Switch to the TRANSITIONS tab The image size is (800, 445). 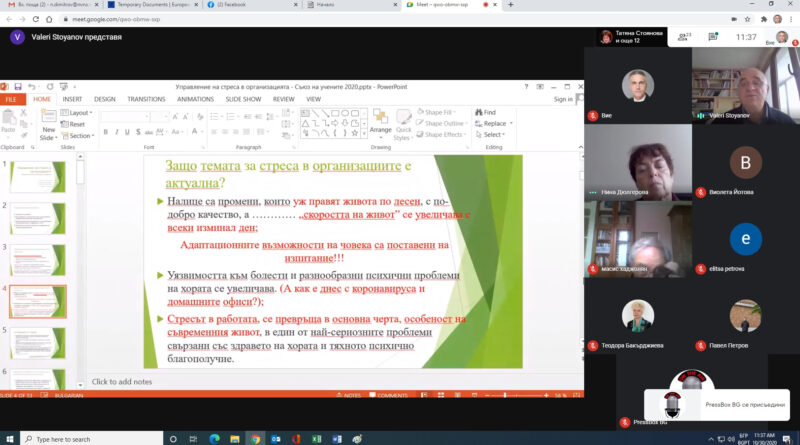[146, 100]
